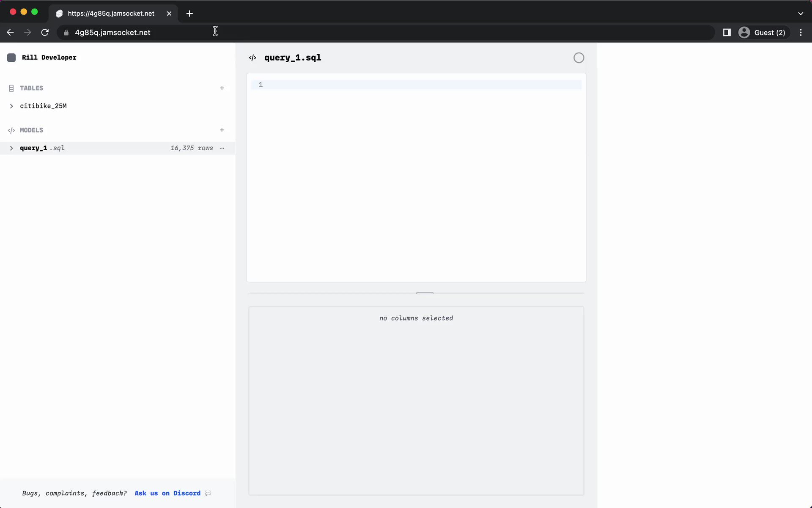Open the Guest (2) profile button
Viewport: 812px width, 508px height.
pos(764,33)
